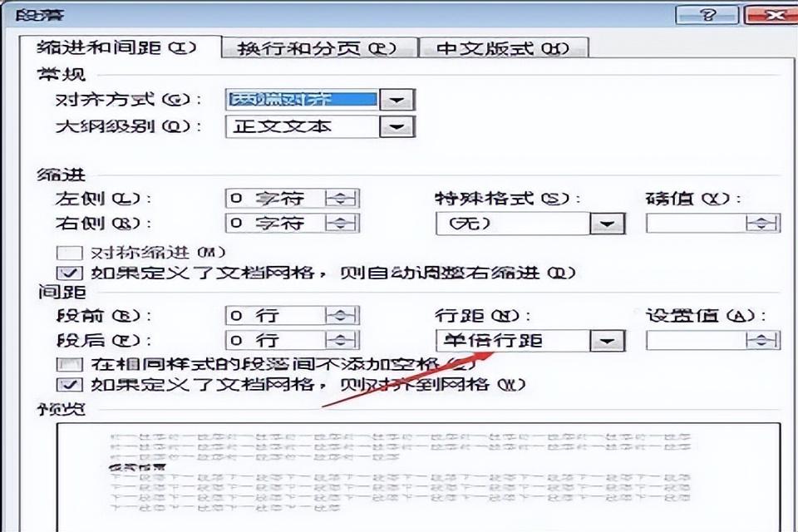Open the 对齐方式 dropdown arrow

coord(397,100)
